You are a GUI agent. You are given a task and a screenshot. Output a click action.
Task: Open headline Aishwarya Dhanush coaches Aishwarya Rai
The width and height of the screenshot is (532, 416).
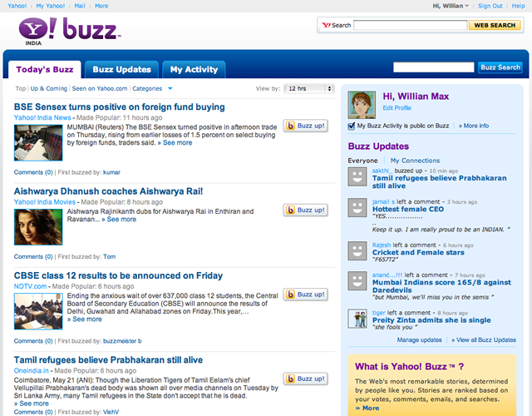(x=108, y=191)
